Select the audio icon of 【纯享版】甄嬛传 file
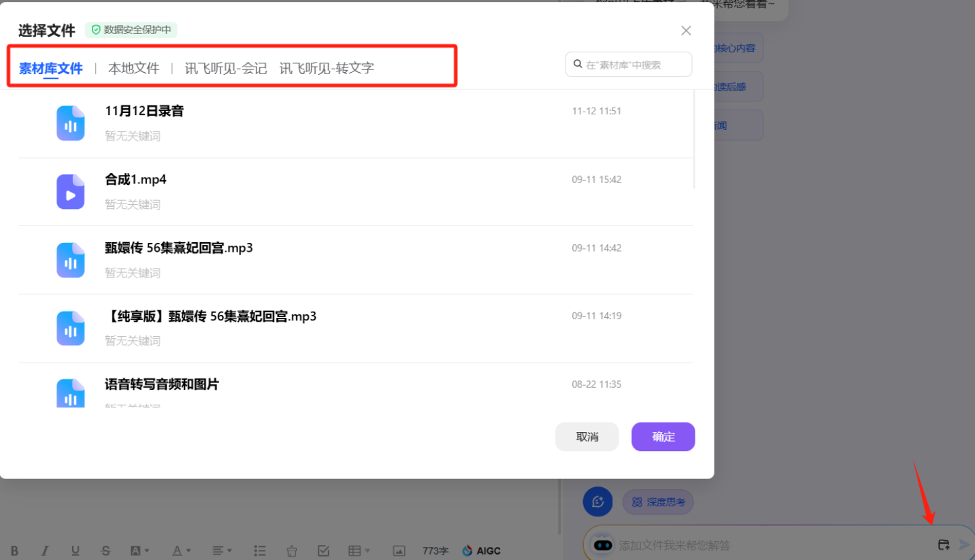Screen dimensions: 975x560 pyautogui.click(x=71, y=328)
